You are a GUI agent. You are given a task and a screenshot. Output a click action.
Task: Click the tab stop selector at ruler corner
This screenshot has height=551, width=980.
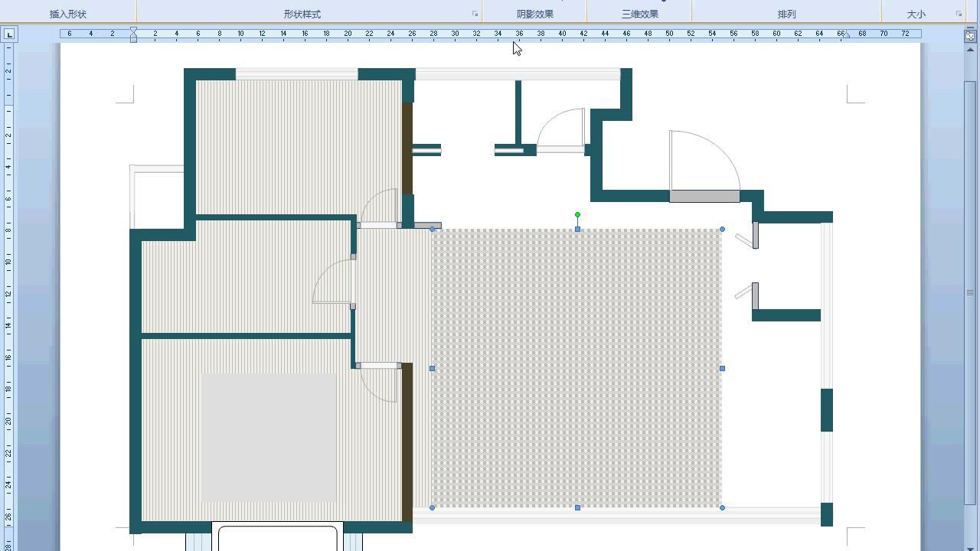pyautogui.click(x=8, y=34)
